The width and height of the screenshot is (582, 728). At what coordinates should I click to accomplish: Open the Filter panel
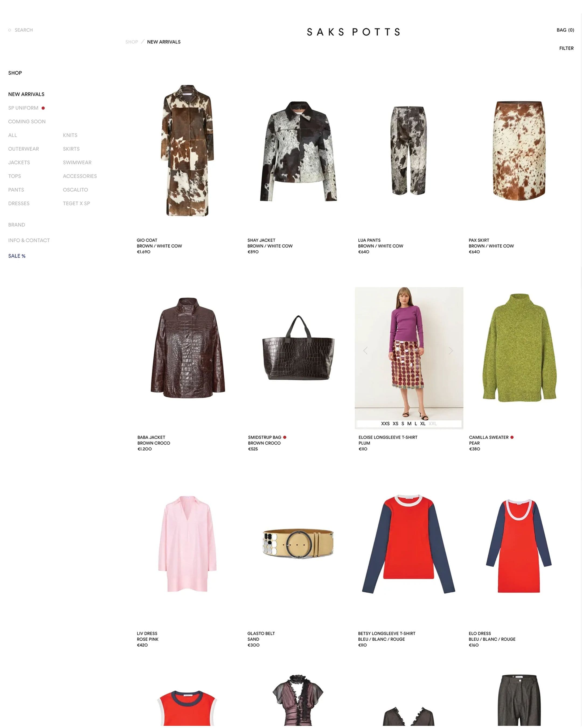(x=566, y=48)
